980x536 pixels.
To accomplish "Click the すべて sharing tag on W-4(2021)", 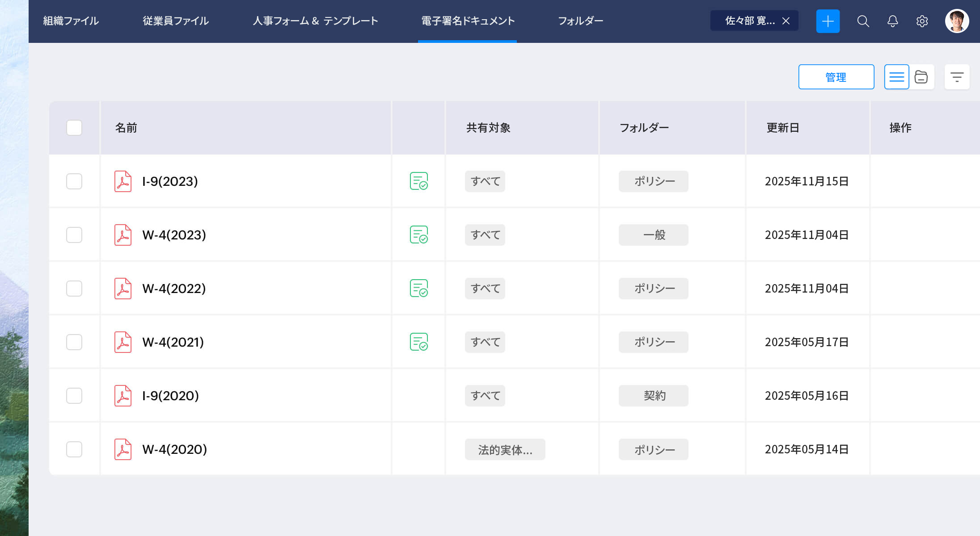I will point(484,342).
